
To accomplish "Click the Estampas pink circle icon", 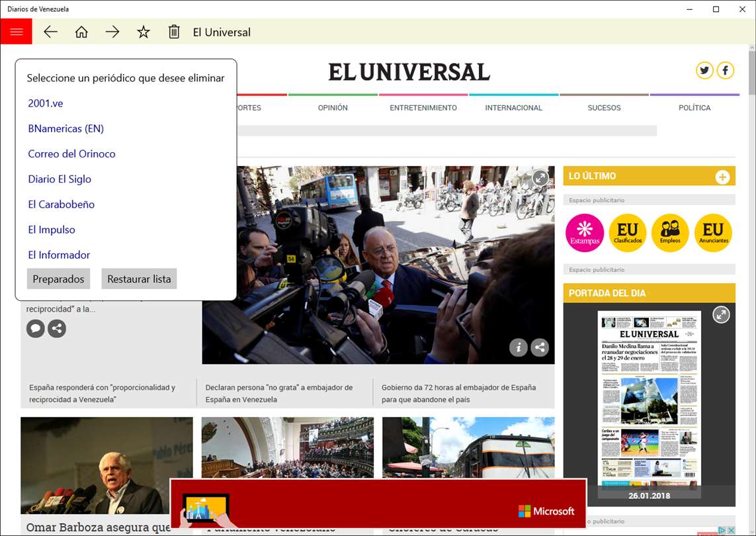I will pos(584,233).
